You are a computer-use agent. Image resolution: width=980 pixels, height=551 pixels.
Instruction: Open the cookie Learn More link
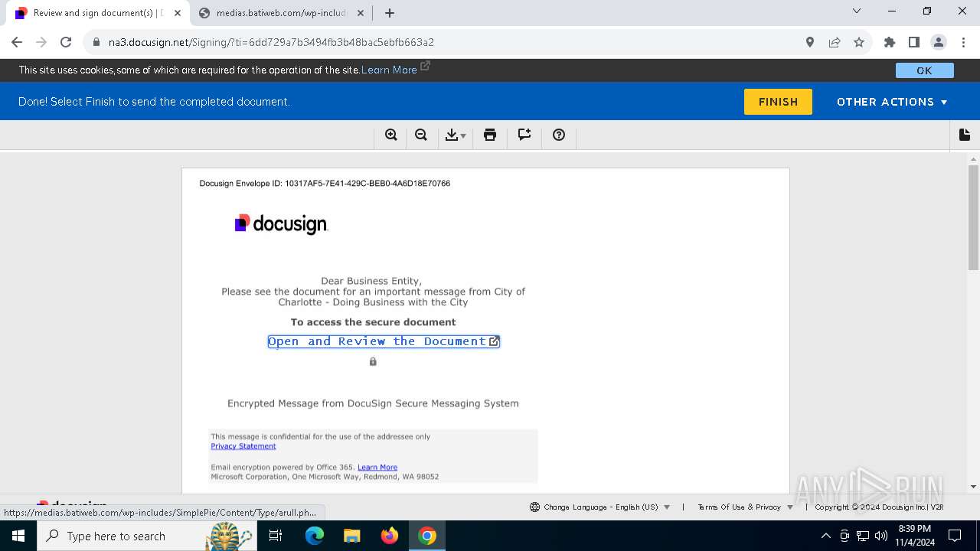389,70
